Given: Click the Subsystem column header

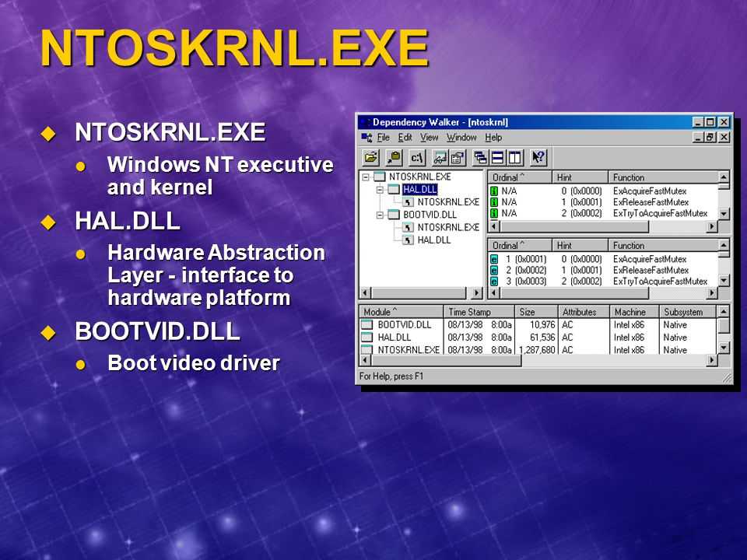Looking at the screenshot, I should pos(688,313).
